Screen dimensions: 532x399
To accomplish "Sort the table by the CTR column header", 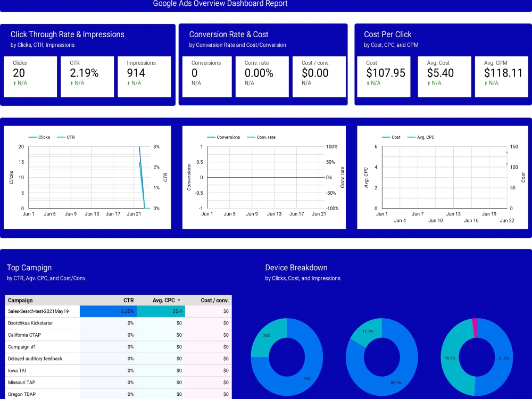I will (x=128, y=300).
